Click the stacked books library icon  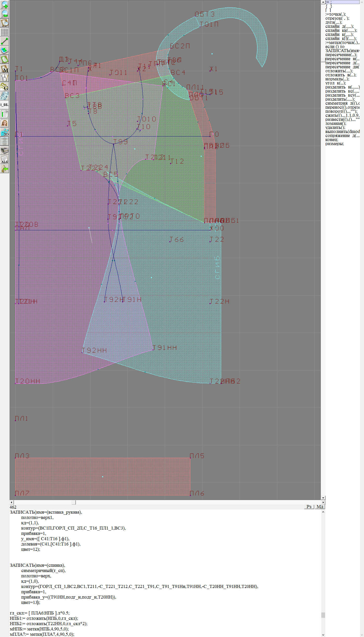[x=5, y=150]
